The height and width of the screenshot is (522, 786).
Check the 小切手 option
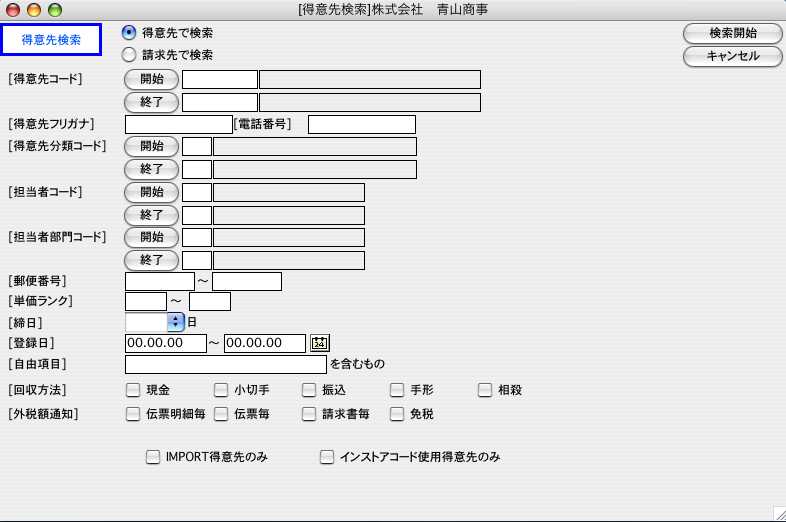(x=220, y=390)
